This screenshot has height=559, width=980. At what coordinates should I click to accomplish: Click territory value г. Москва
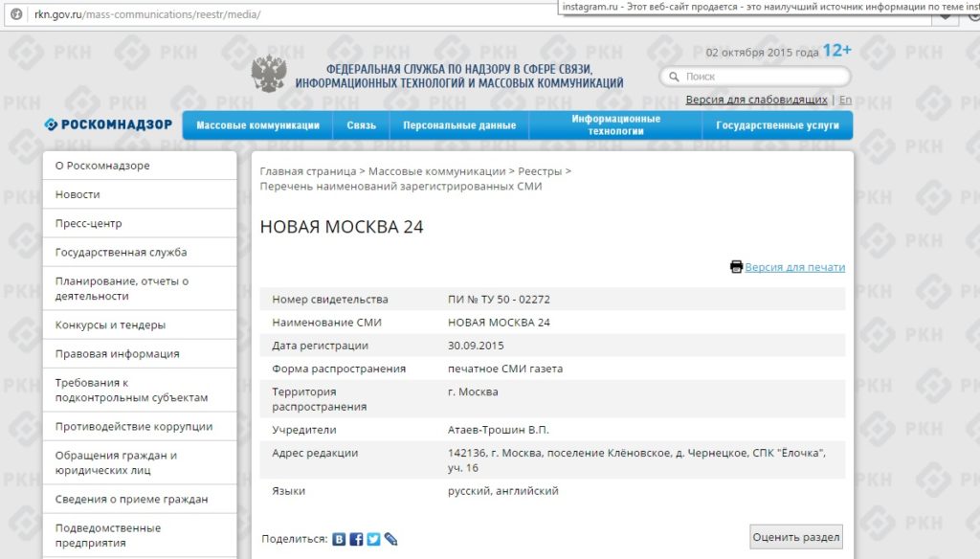[x=473, y=392]
